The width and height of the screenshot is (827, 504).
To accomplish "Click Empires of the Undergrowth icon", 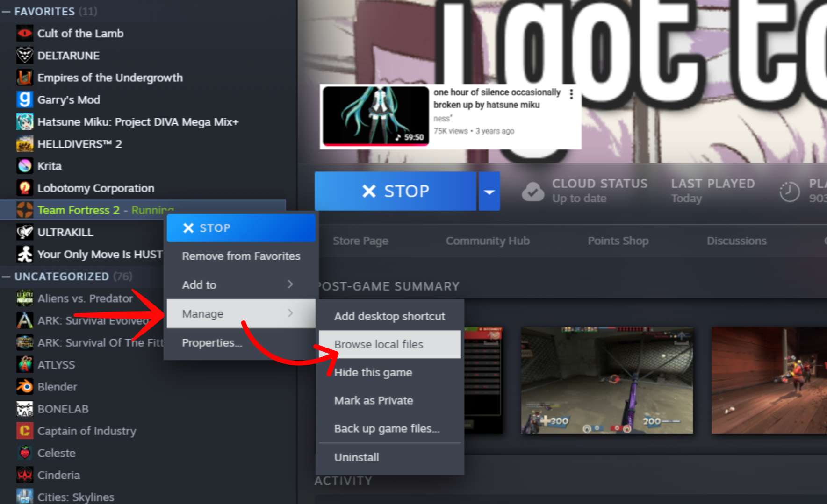I will [x=25, y=78].
